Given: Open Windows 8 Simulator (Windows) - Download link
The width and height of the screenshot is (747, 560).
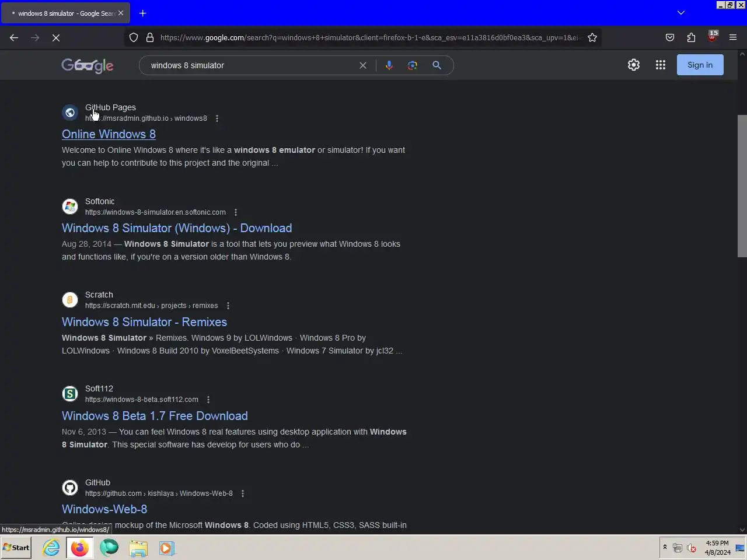Looking at the screenshot, I should click(x=177, y=228).
